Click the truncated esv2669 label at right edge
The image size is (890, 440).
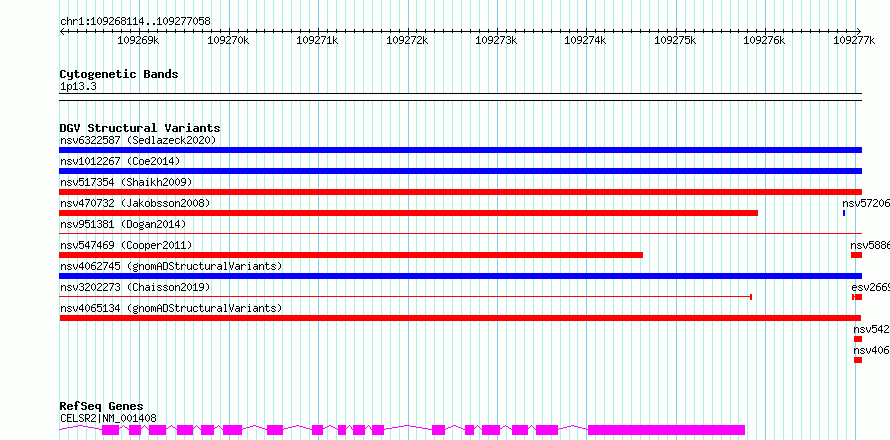(x=871, y=287)
